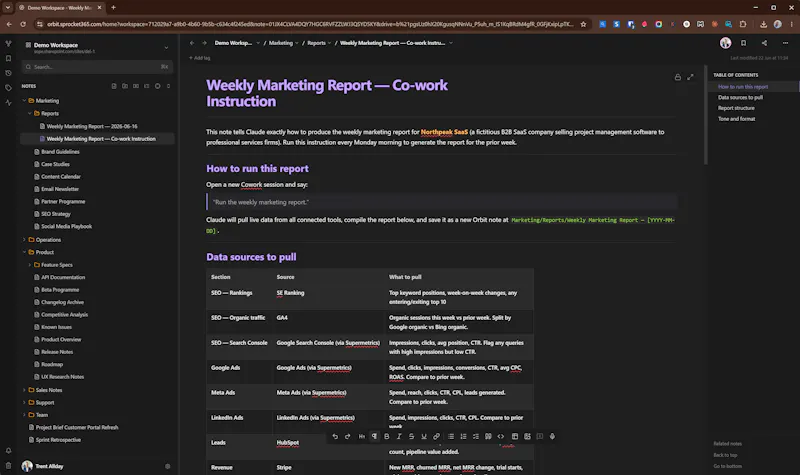
Task: Click redo in editor toolbar
Action: coord(347,437)
